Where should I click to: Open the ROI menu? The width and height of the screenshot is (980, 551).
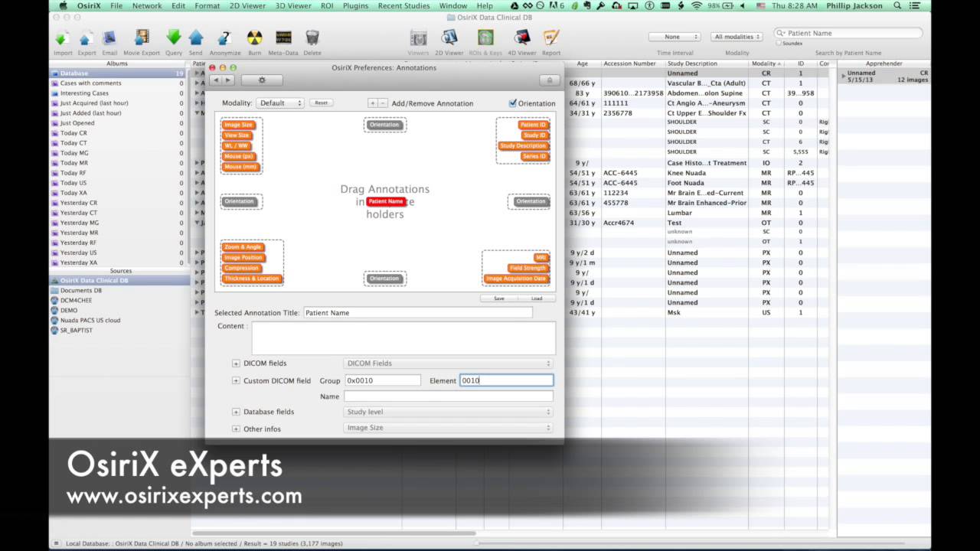pos(327,5)
